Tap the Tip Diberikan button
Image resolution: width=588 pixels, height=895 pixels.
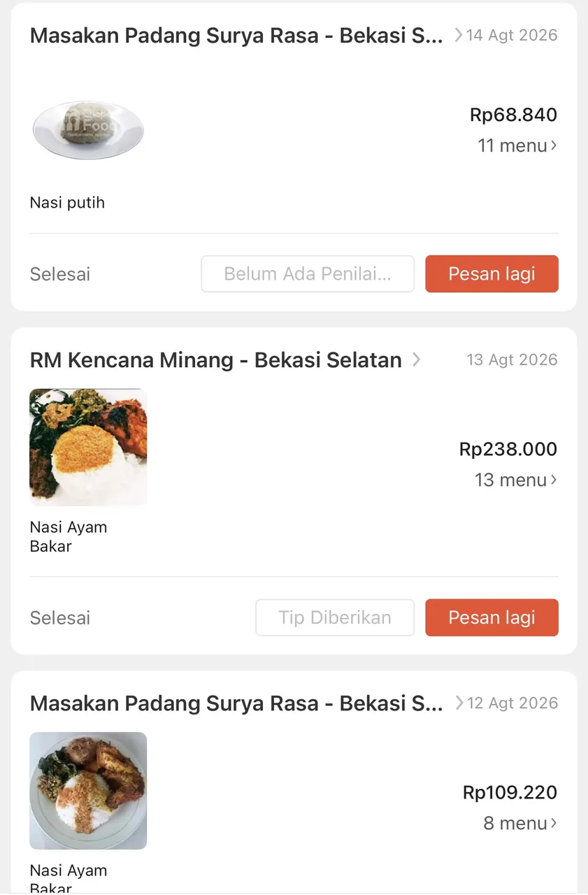coord(335,617)
